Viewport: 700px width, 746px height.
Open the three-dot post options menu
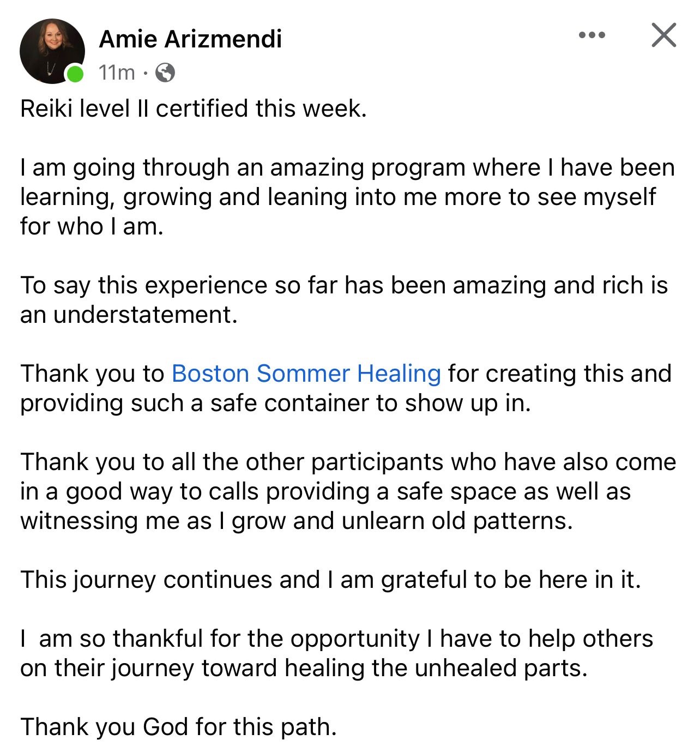click(592, 35)
